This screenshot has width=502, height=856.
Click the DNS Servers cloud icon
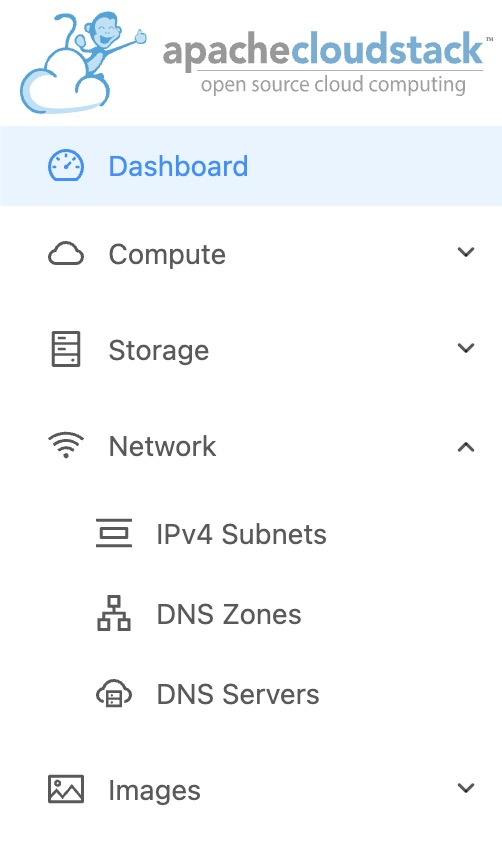coord(114,694)
